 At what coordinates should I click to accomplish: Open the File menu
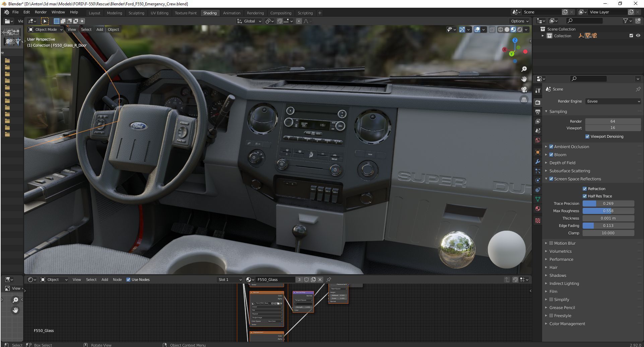[x=15, y=12]
